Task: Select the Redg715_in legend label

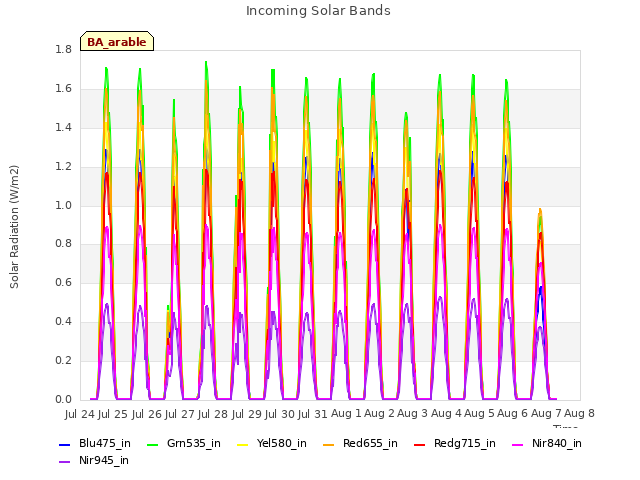Action: (x=465, y=444)
